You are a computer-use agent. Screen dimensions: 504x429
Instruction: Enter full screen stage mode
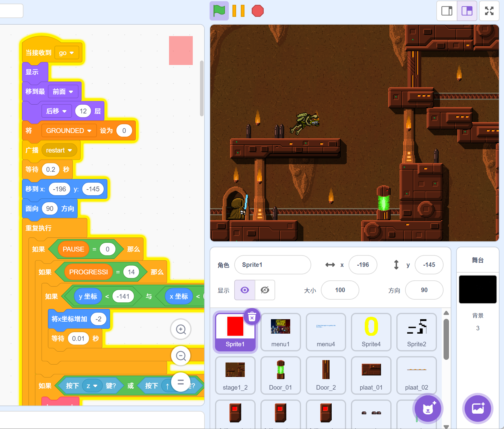[x=489, y=11]
